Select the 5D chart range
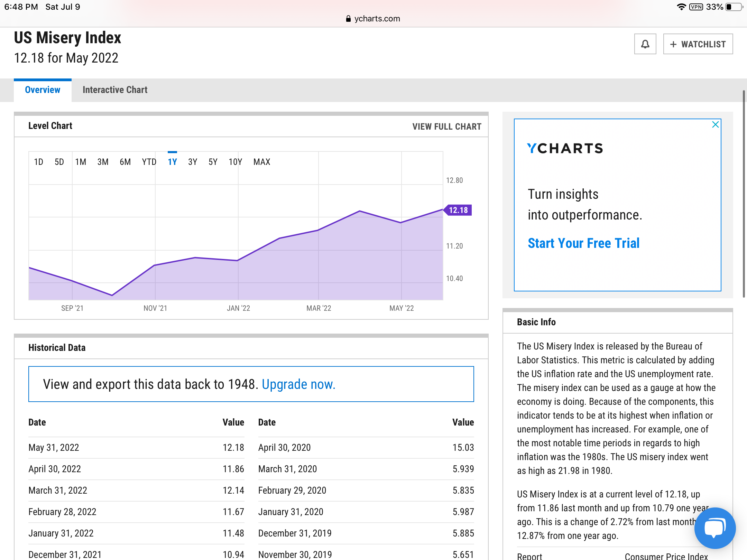Viewport: 747px width, 560px height. pos(59,162)
